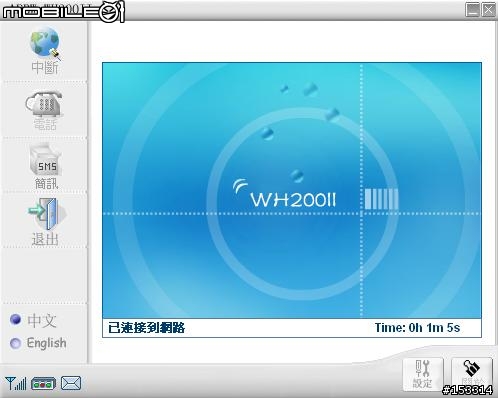
Task: Click the signal strength antenna icon
Action: [16, 383]
